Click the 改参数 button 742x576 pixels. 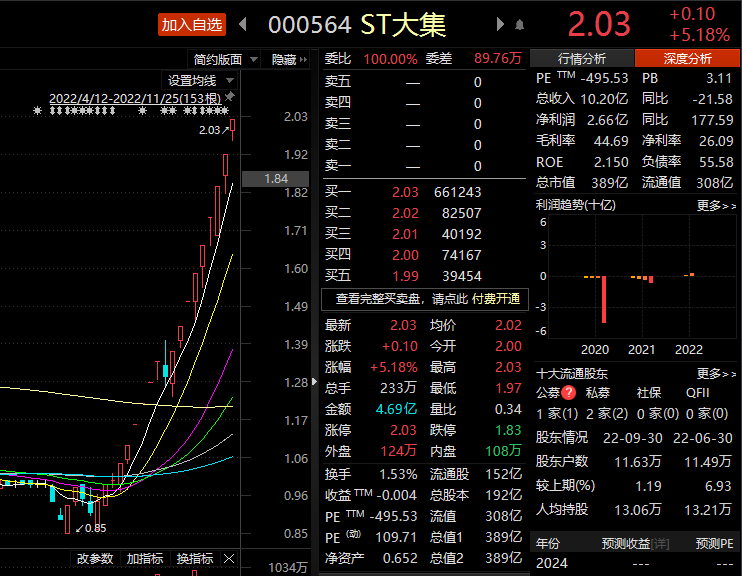[95, 558]
